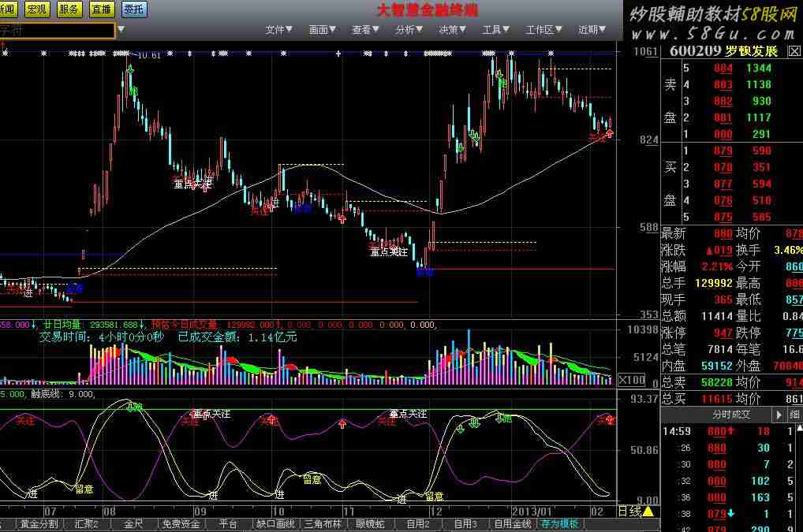Click buy level 1 price 879
The image size is (803, 532).
tap(723, 151)
